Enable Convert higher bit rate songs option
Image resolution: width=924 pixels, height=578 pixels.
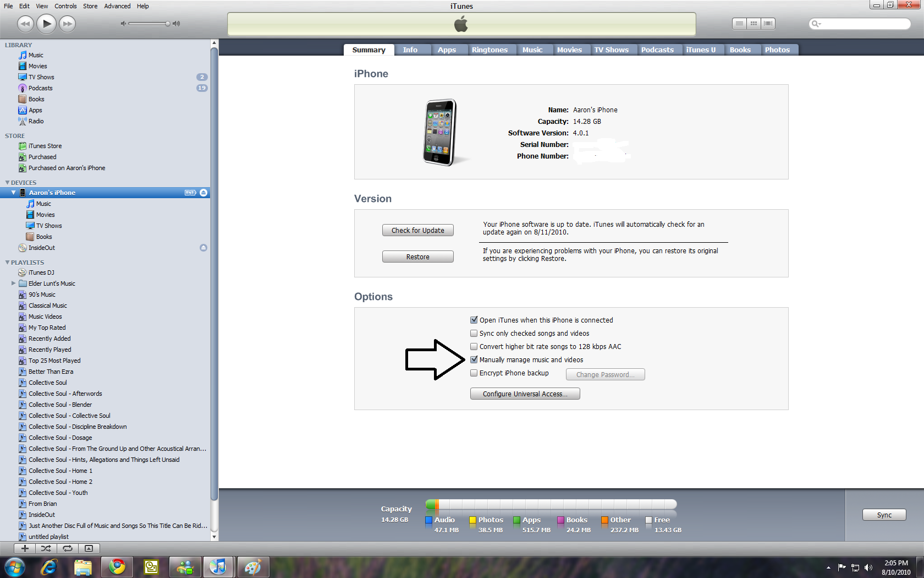click(x=474, y=346)
